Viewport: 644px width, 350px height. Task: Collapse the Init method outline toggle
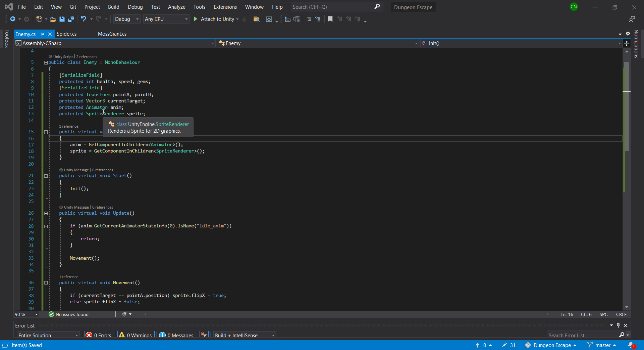point(46,132)
